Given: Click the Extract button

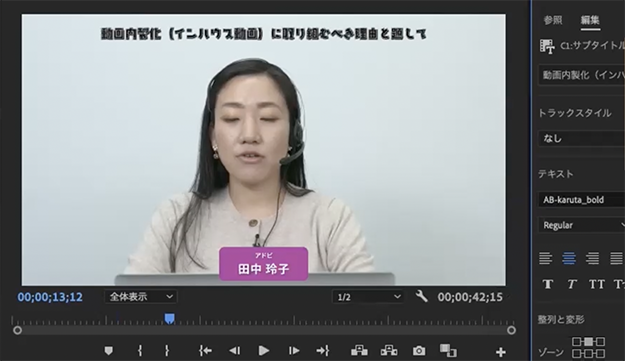Looking at the screenshot, I should (x=389, y=351).
